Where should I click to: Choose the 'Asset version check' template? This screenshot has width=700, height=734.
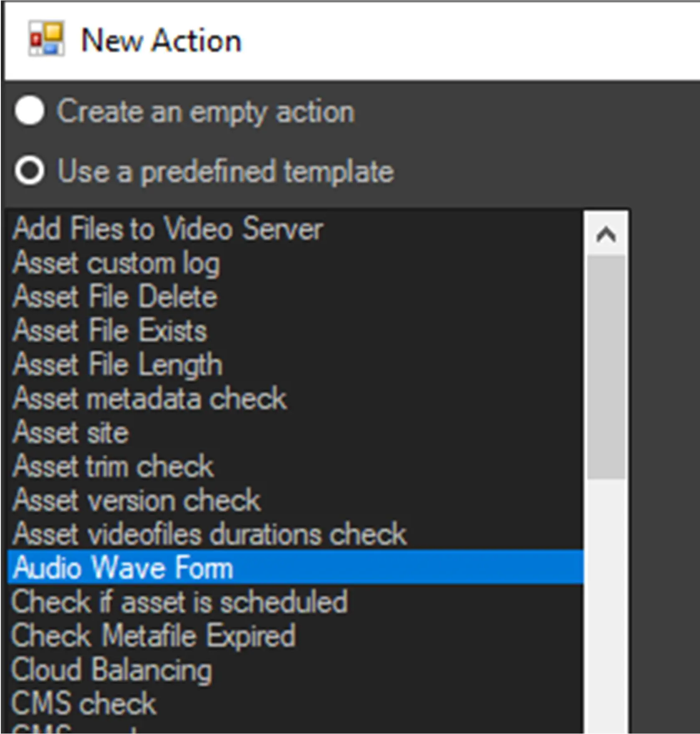(x=137, y=500)
